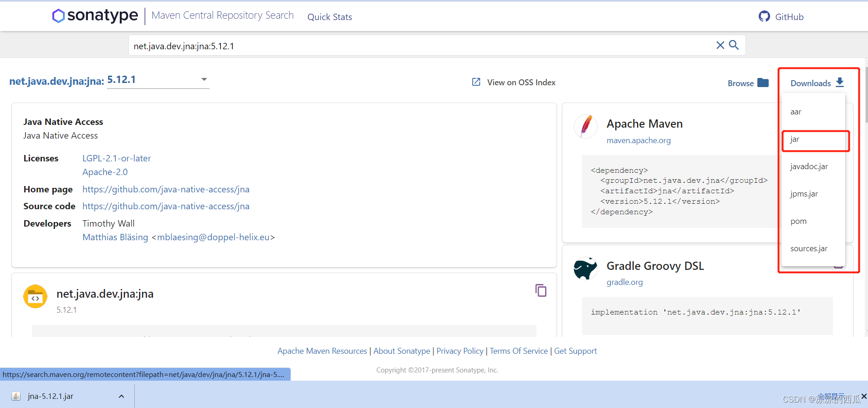Click the Browse folder icon
This screenshot has height=408, width=868.
click(x=763, y=83)
